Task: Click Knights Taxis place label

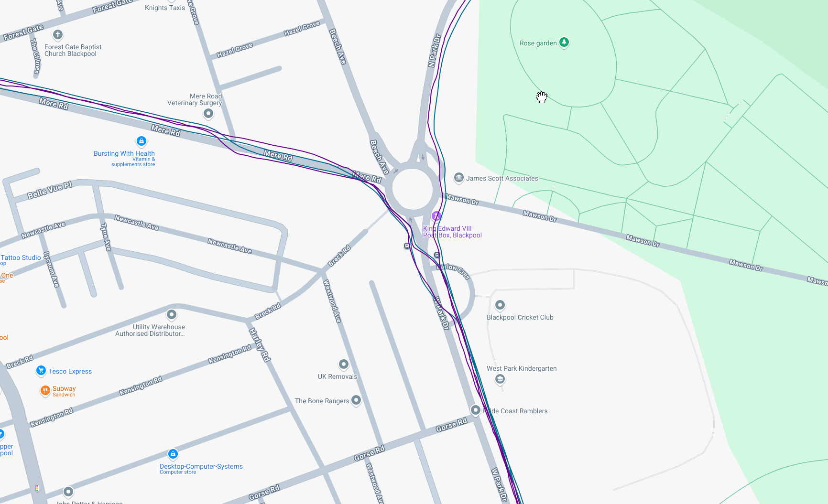Action: 165,8
